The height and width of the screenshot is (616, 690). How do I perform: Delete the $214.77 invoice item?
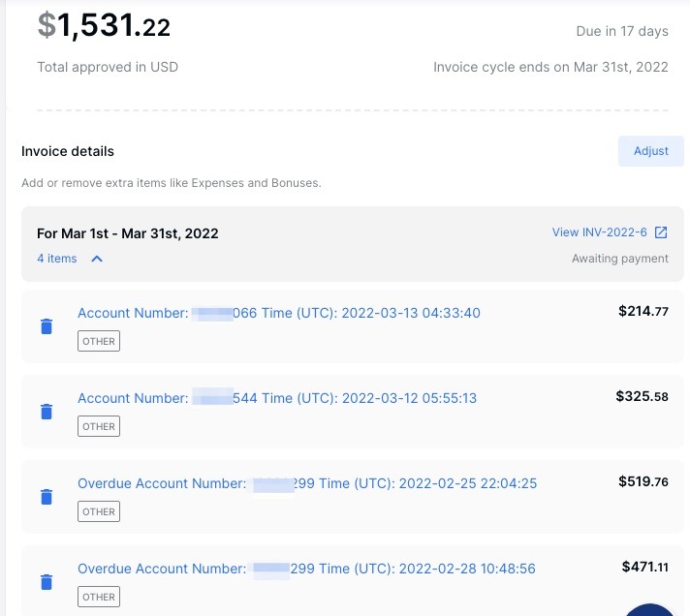pos(47,326)
